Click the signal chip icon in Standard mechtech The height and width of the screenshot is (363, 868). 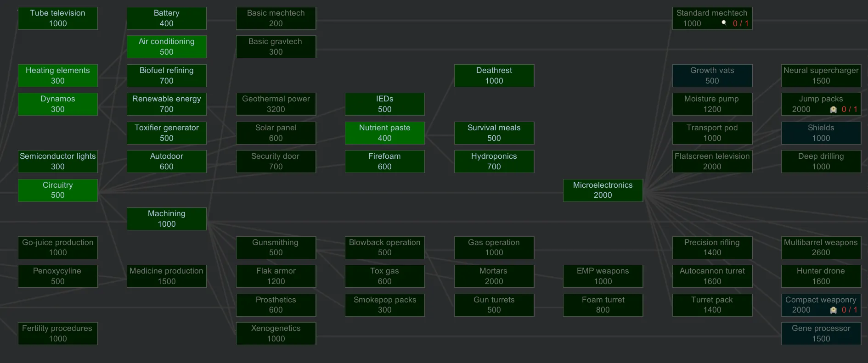[724, 22]
